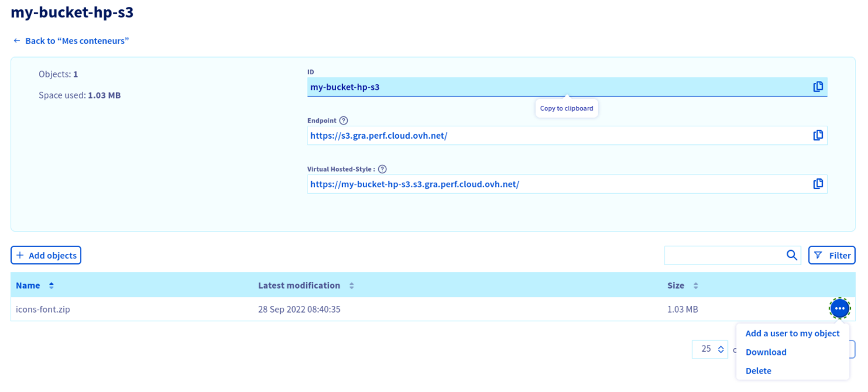Copy the bucket ID to clipboard
868x392 pixels.
(818, 87)
